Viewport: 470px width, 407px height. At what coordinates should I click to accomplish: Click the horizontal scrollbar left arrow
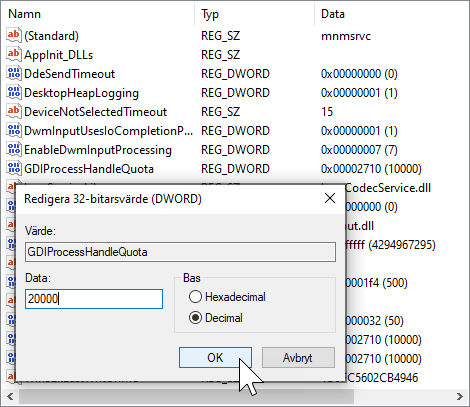point(10,396)
